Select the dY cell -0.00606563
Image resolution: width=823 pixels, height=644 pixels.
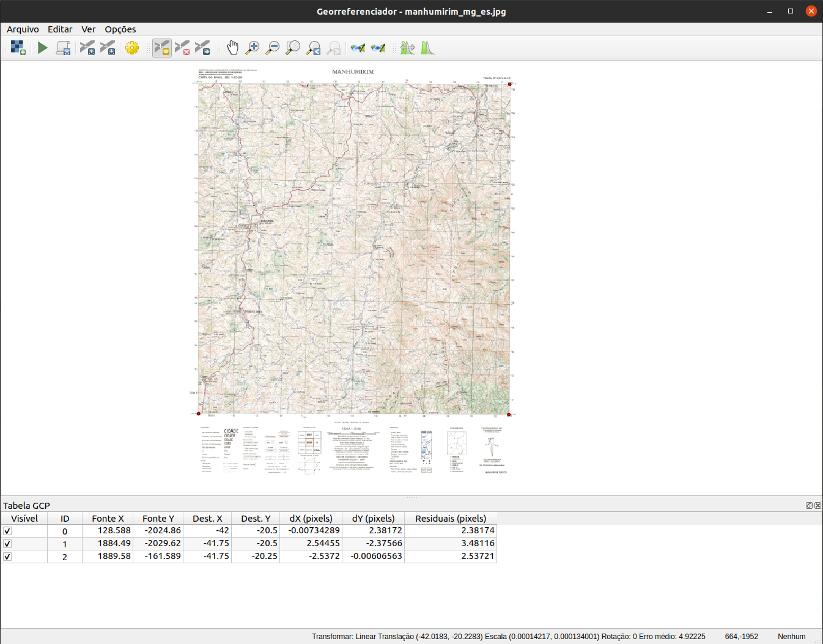click(x=373, y=556)
